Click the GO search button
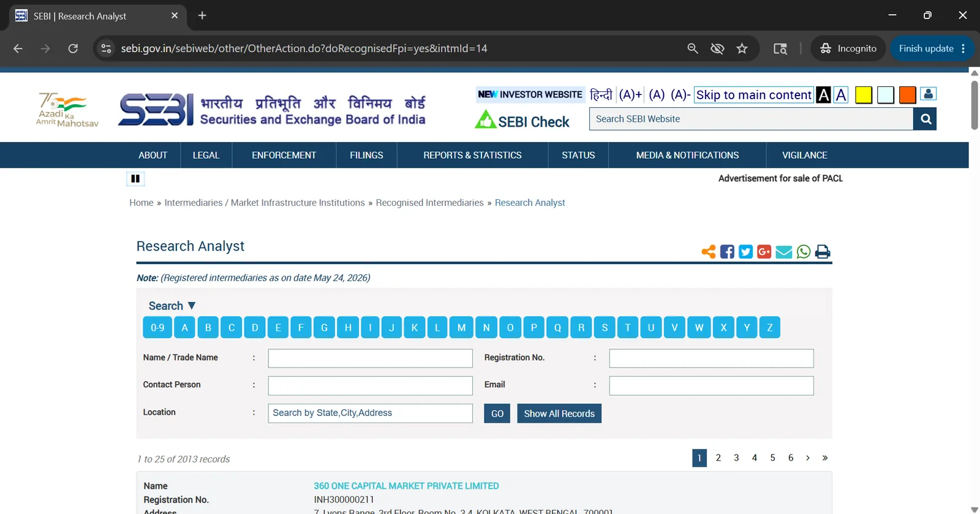The height and width of the screenshot is (514, 980). point(497,414)
